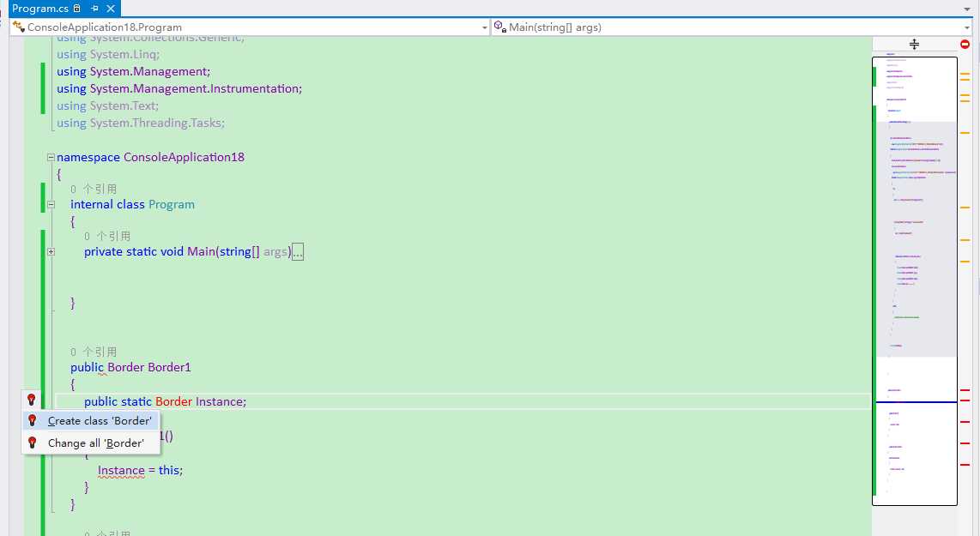Open the Main(string[] args) member dropdown
This screenshot has height=536, width=980.
pos(967,27)
